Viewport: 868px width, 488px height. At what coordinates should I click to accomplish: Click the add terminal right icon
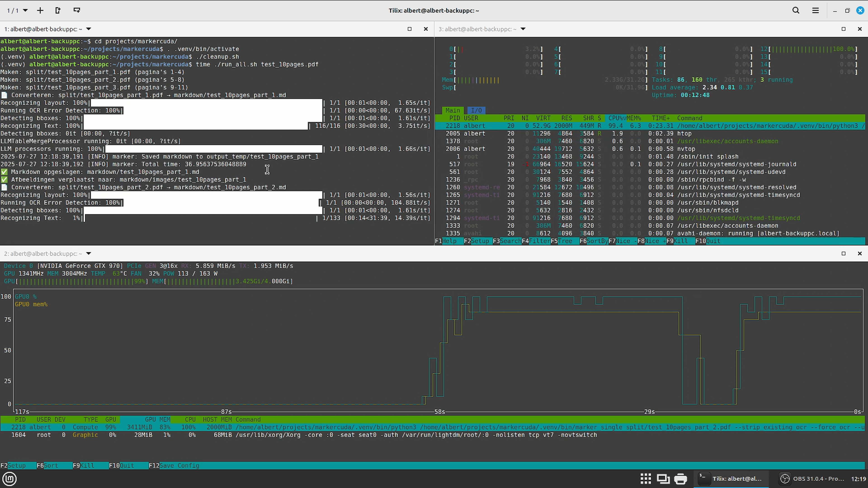(58, 10)
